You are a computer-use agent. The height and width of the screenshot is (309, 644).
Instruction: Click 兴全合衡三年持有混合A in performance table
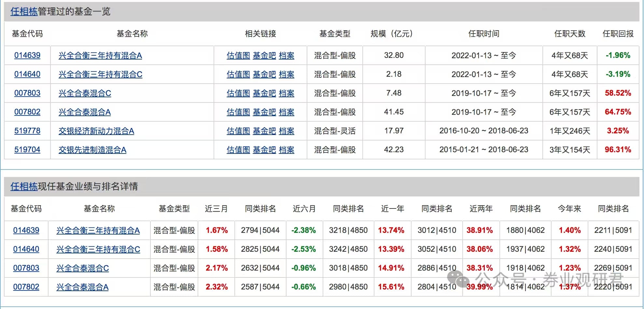coord(98,231)
